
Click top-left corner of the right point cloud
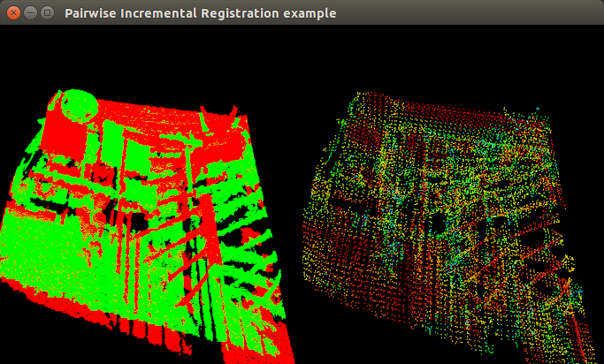click(354, 95)
